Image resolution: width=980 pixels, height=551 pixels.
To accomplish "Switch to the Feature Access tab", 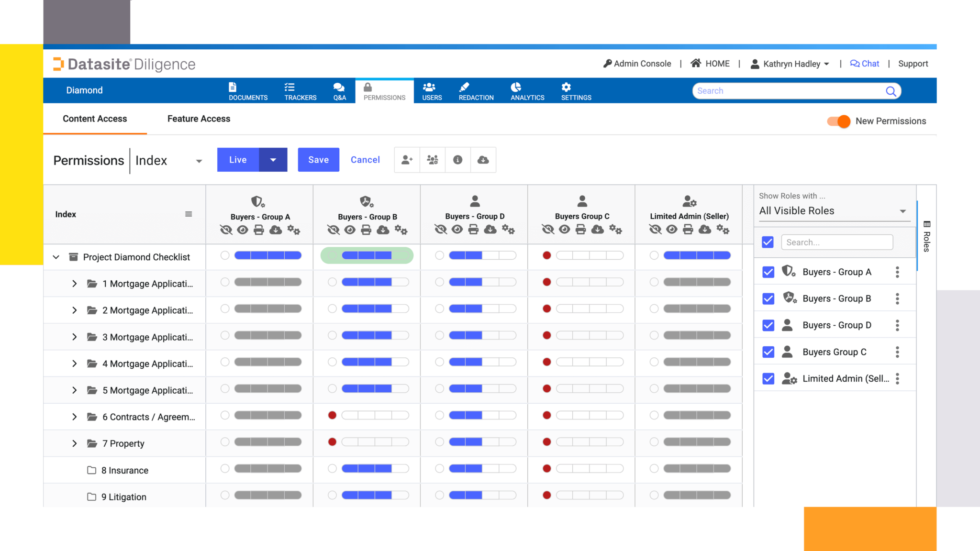I will [199, 119].
